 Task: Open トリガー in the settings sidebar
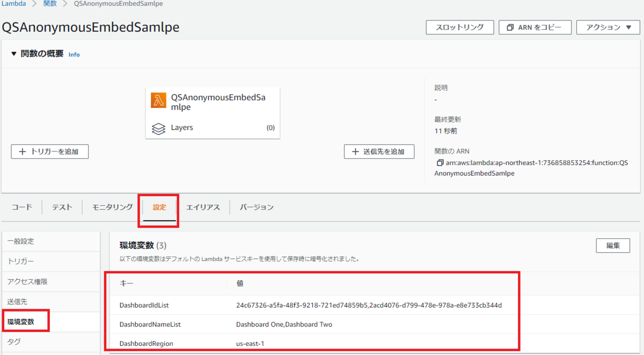pos(50,262)
